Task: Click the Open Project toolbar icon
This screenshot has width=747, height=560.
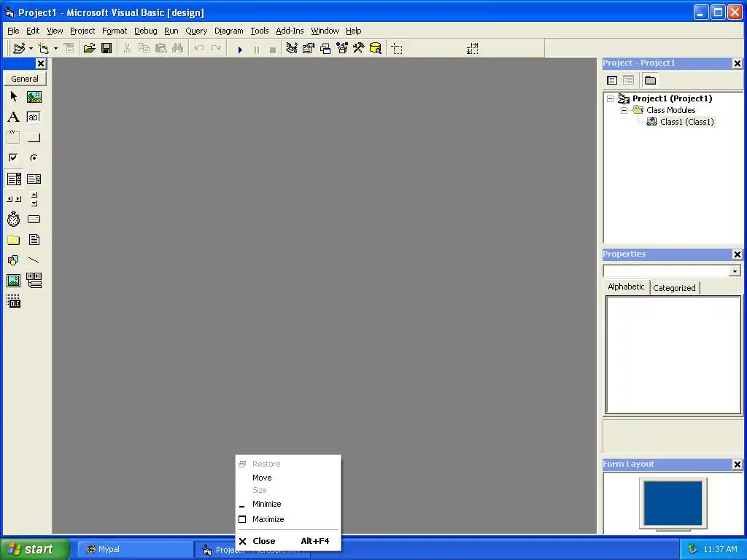Action: point(89,48)
